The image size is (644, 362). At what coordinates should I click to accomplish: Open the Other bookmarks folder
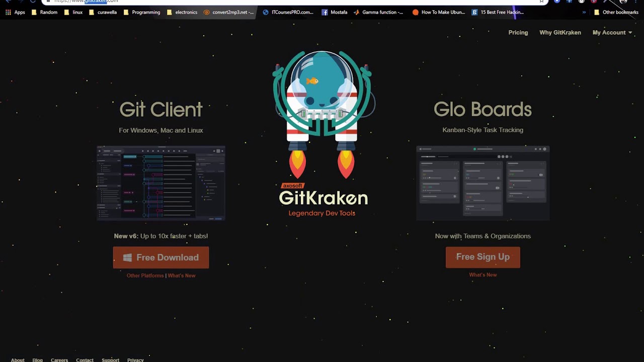(616, 12)
